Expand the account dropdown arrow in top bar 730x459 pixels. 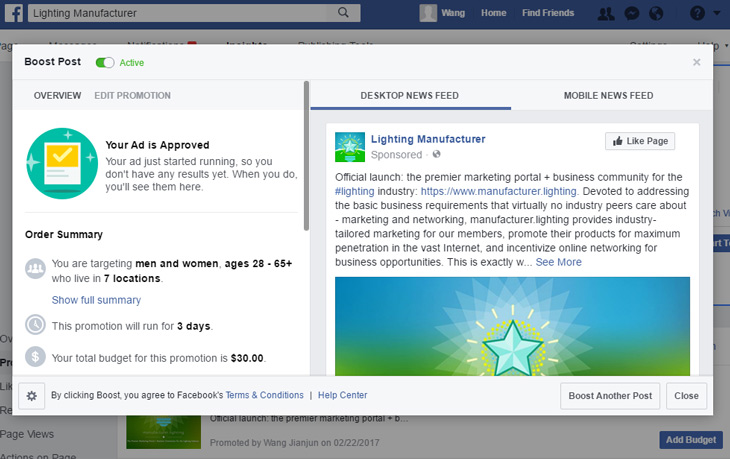717,13
